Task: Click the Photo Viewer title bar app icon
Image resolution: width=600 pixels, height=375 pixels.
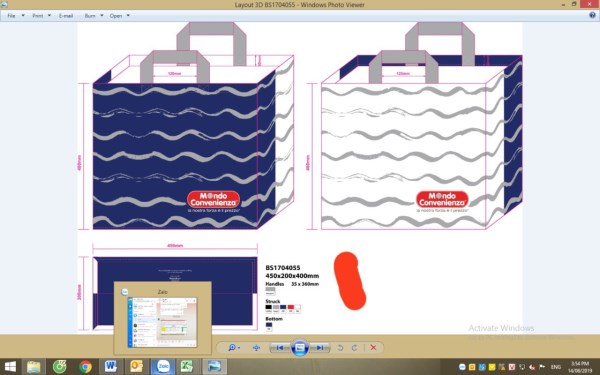Action: pyautogui.click(x=4, y=5)
